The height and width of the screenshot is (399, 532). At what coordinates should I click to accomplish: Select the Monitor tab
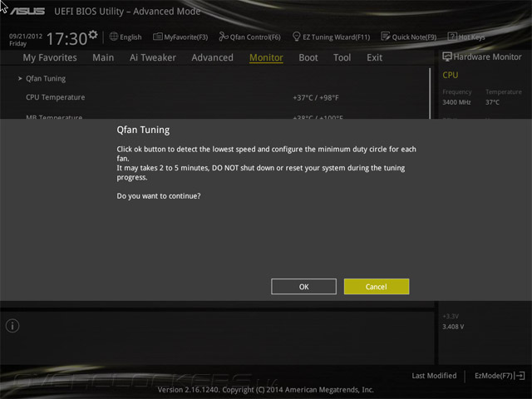point(266,57)
